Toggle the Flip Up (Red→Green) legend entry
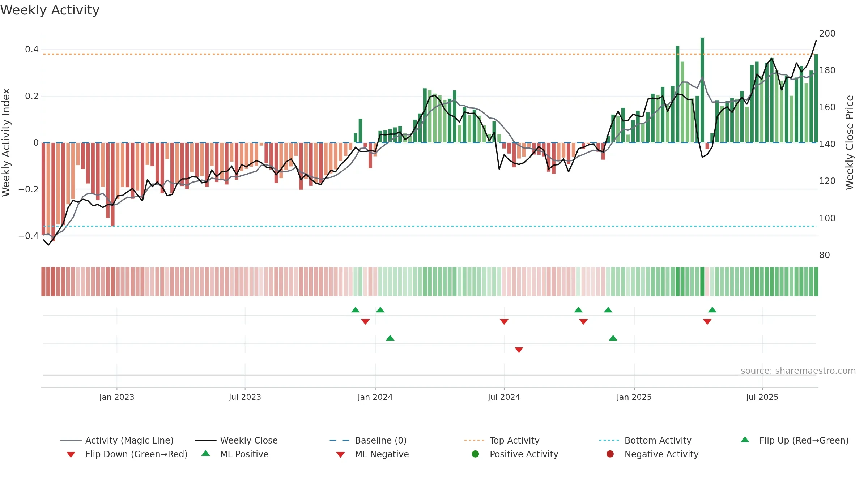The height and width of the screenshot is (488, 868). [795, 440]
